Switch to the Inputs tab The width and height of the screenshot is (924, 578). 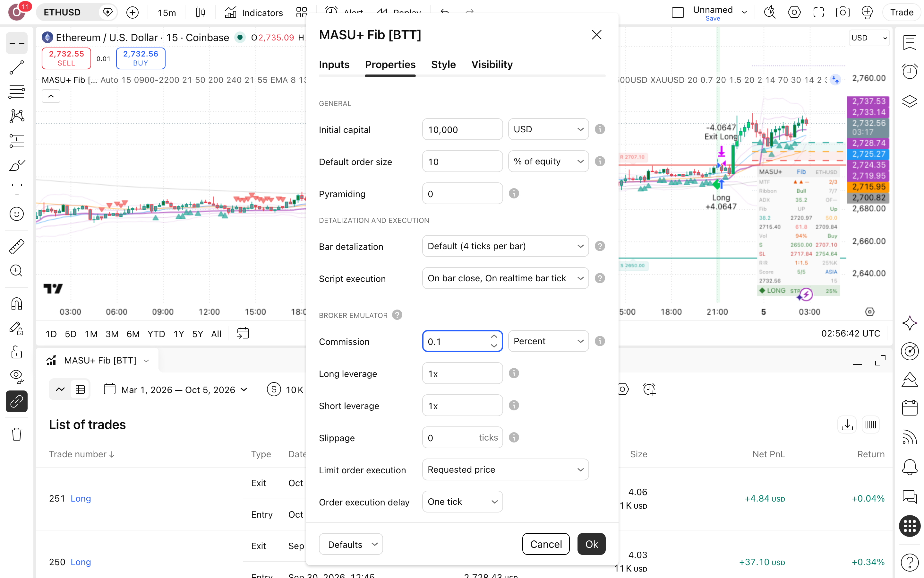point(334,65)
